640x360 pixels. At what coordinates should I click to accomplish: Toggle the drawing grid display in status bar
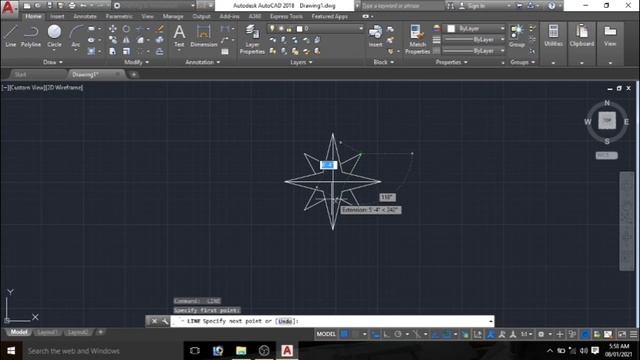click(x=344, y=334)
